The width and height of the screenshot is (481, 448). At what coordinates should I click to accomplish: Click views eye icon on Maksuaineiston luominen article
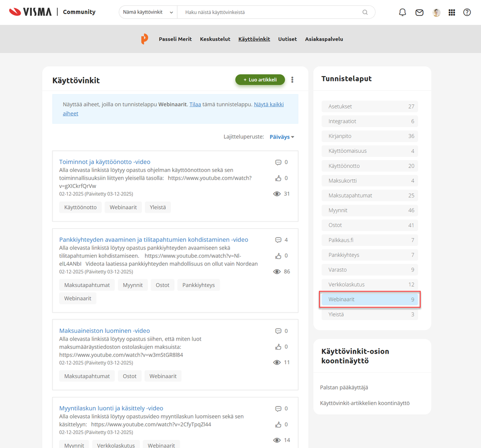pos(277,362)
